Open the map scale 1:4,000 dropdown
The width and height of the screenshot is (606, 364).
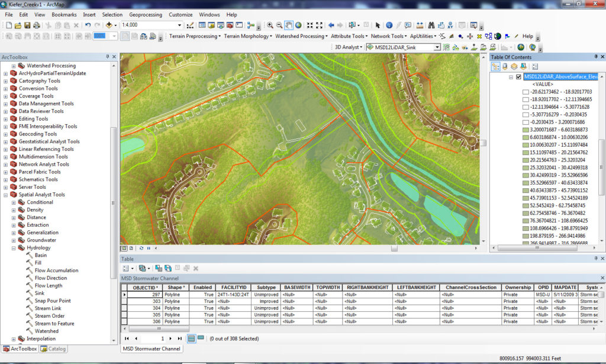click(x=179, y=25)
